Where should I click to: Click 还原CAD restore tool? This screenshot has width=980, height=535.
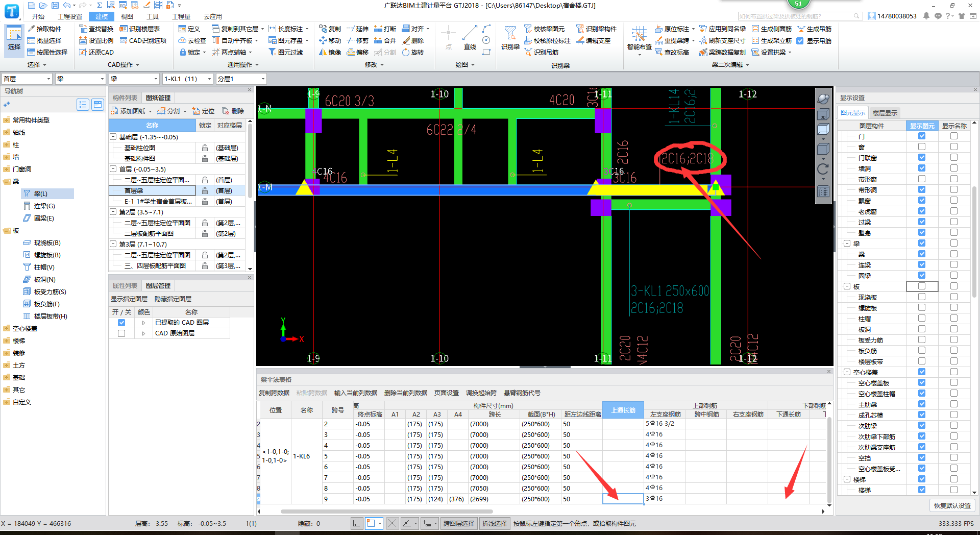click(x=96, y=52)
